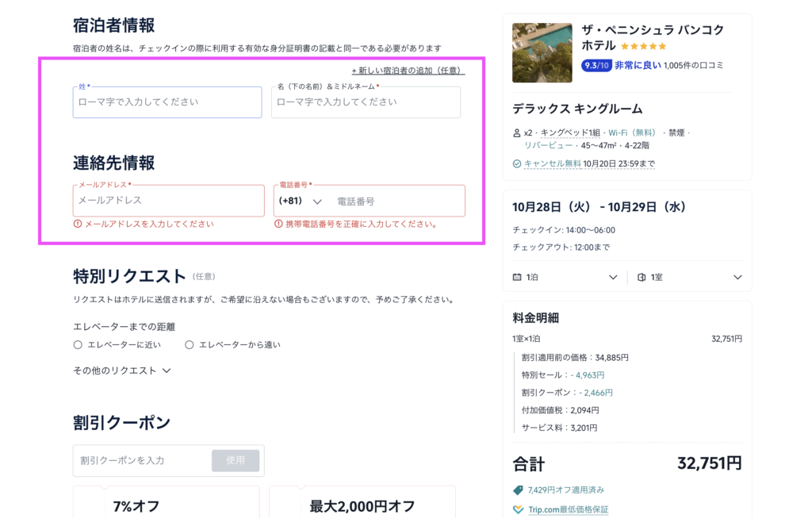Open the +81 country code dropdown
The width and height of the screenshot is (812, 518).
[x=301, y=201]
